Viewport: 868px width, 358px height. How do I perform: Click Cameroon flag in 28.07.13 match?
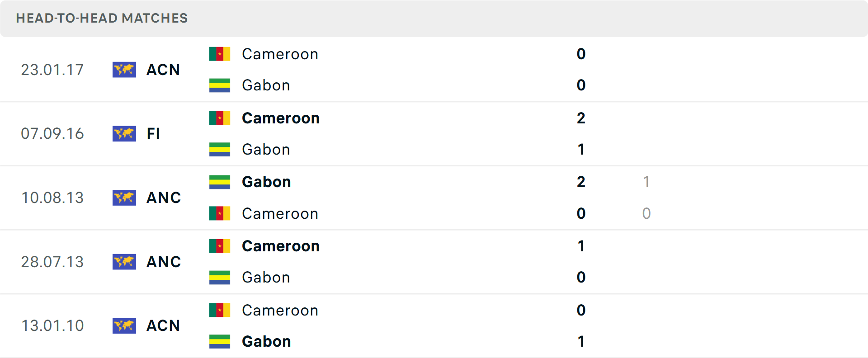coord(220,246)
